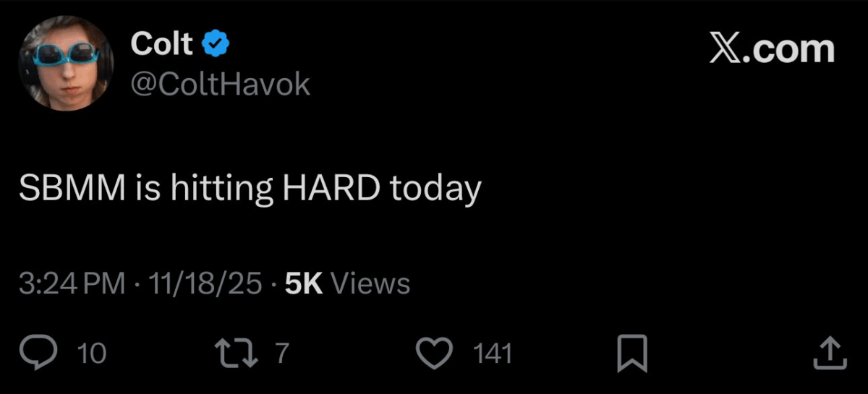Open the share options icon
Viewport: 868px width, 394px height.
tap(830, 353)
